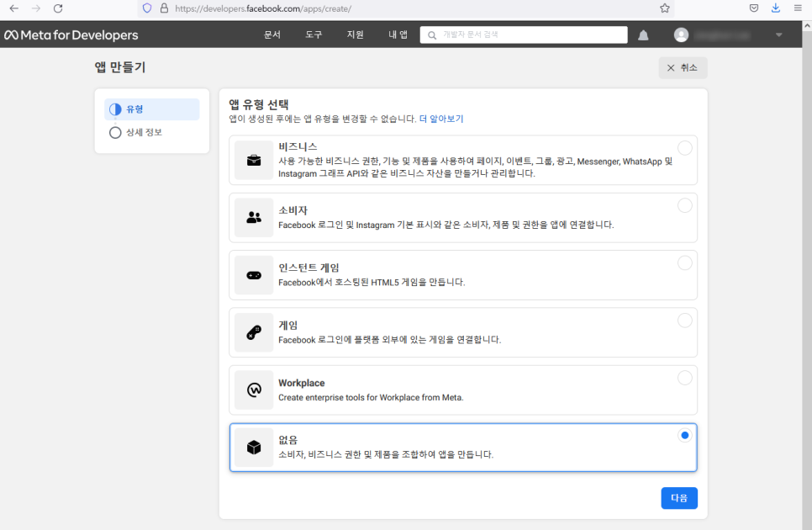The height and width of the screenshot is (530, 812).
Task: Click 'Create enterprise tools for Workplace' description
Action: [371, 398]
